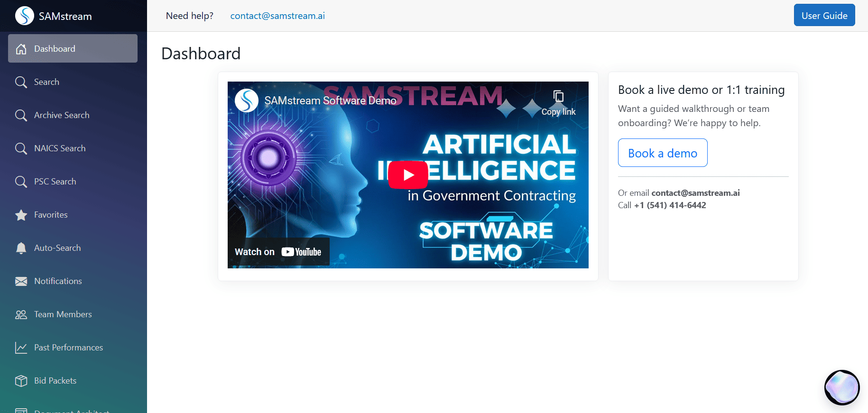Click the User Guide button
The height and width of the screenshot is (413, 868).
[824, 15]
